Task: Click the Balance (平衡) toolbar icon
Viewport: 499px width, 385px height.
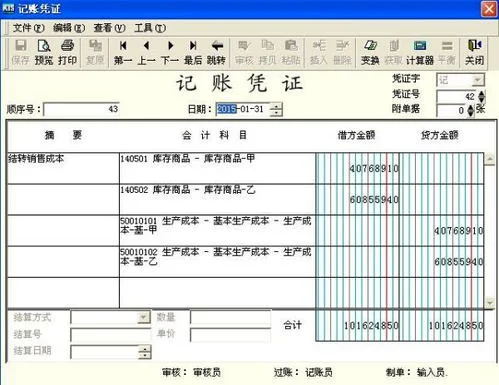Action: point(447,53)
